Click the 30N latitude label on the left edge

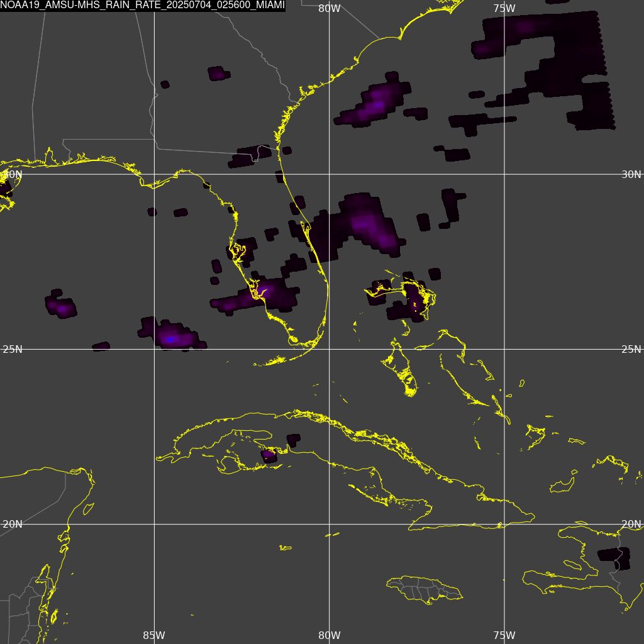[x=13, y=174]
